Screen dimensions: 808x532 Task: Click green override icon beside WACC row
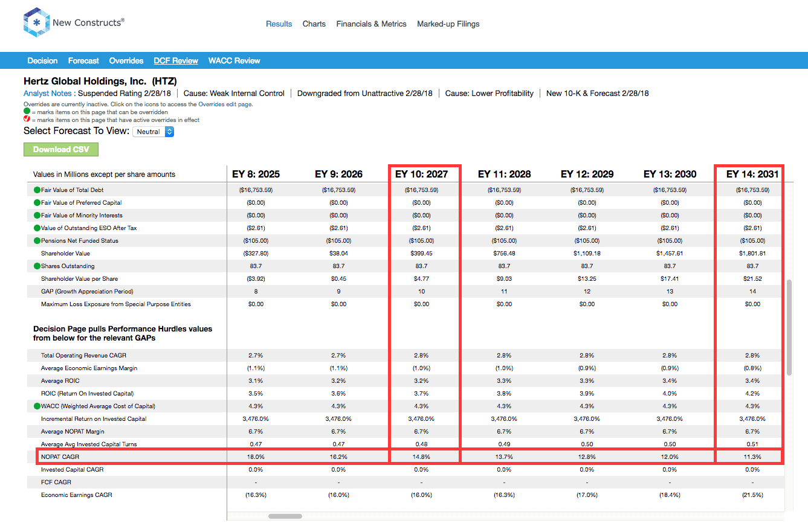[x=37, y=406]
